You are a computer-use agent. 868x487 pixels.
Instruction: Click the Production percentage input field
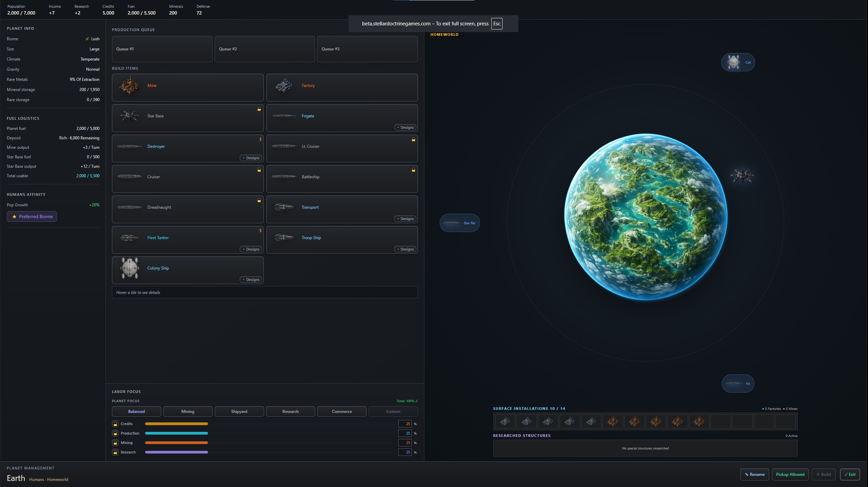pos(405,433)
